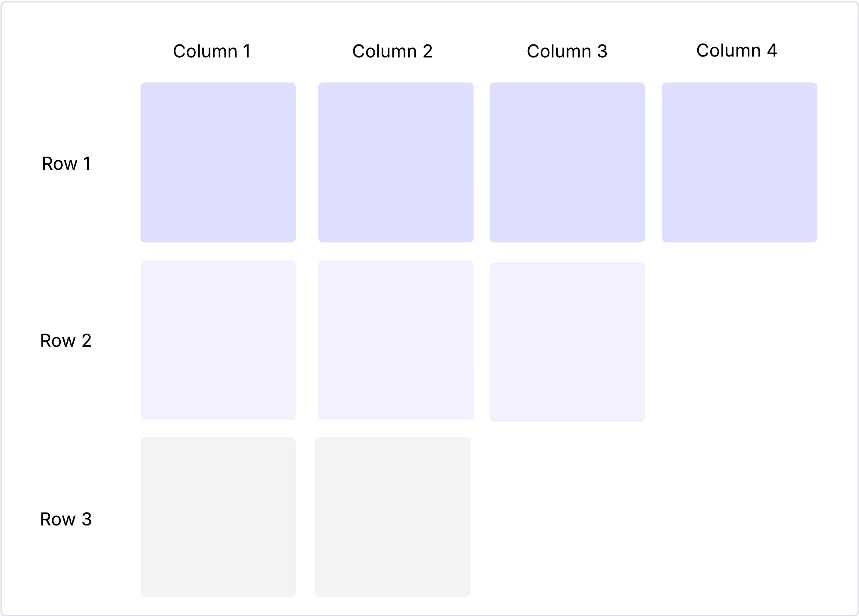Select the pale cell at Row 2, Column 1

[x=218, y=340]
